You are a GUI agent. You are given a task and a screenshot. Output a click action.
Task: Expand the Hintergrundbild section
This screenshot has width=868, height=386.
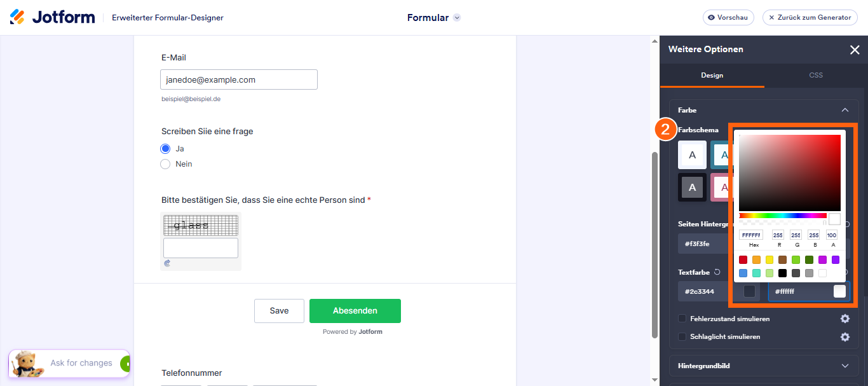764,366
